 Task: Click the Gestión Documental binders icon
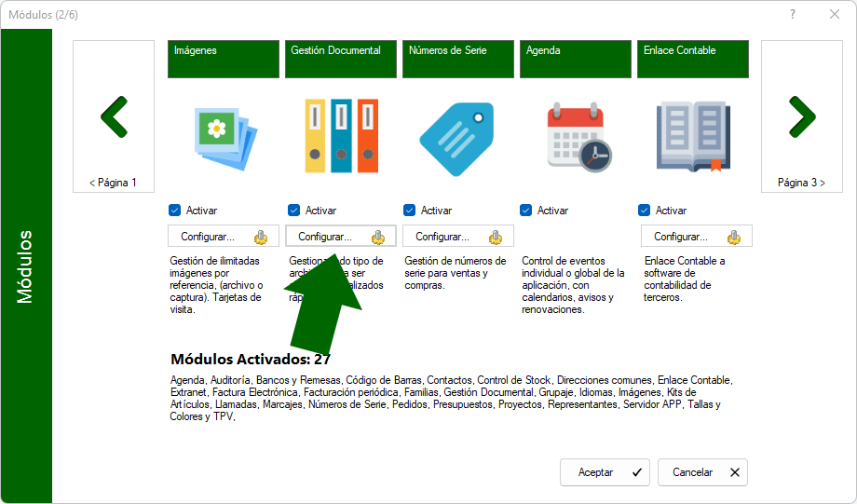[341, 136]
